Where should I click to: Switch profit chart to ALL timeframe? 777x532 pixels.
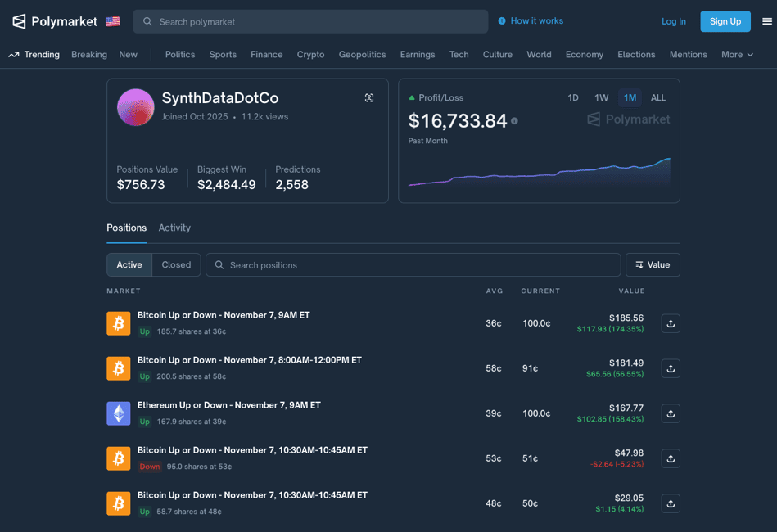[658, 97]
